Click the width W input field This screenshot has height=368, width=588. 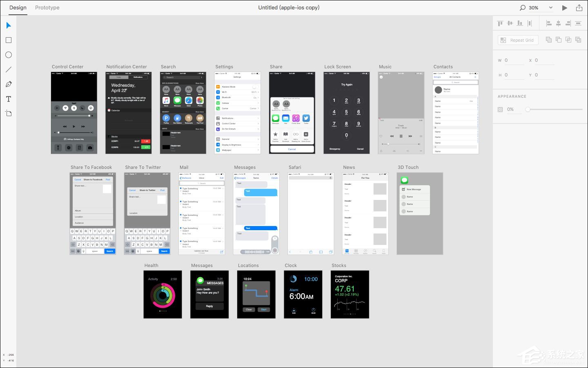514,60
